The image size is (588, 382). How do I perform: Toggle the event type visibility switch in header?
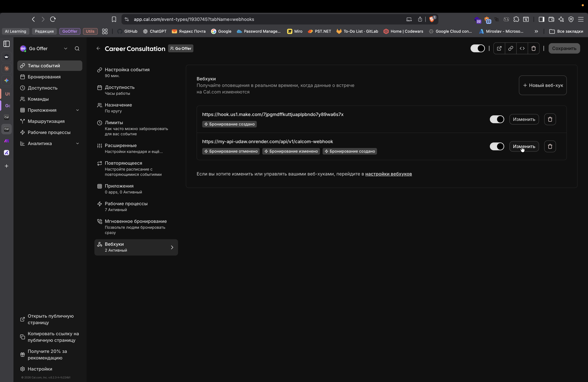click(x=477, y=48)
